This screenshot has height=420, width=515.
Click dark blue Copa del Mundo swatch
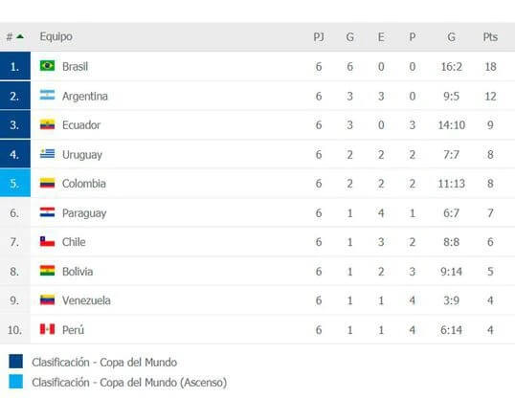click(15, 362)
